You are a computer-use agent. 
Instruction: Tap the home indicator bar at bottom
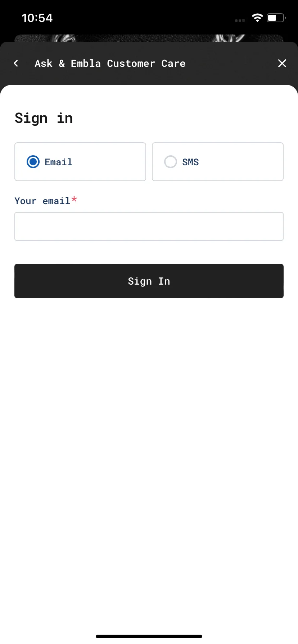click(149, 636)
